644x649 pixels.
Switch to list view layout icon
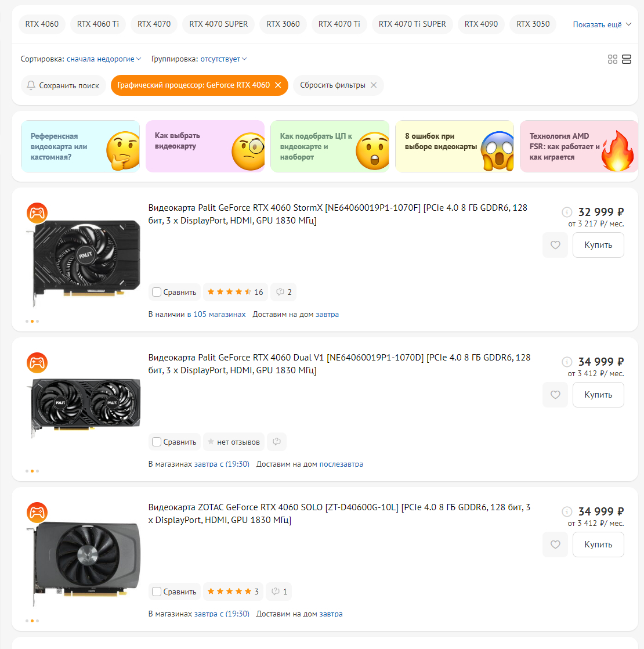pyautogui.click(x=626, y=59)
